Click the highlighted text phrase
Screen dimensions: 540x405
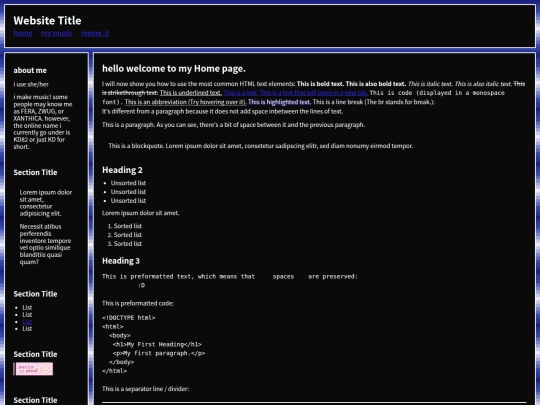(279, 102)
